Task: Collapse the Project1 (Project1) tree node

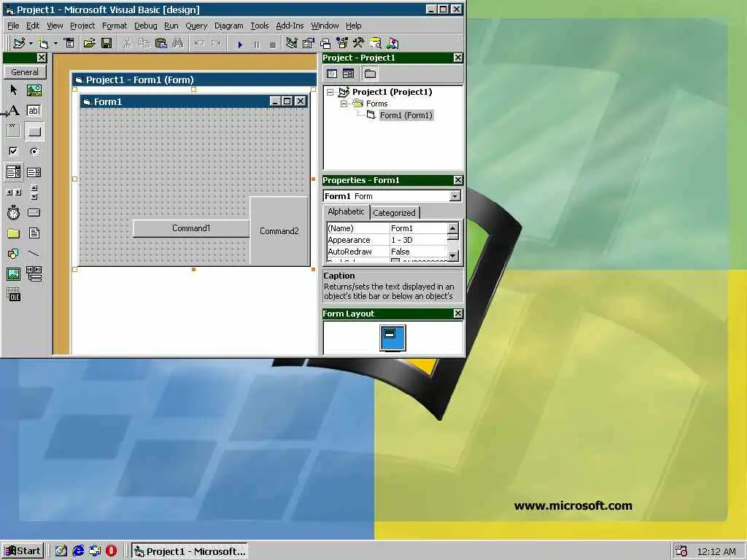Action: click(x=330, y=92)
